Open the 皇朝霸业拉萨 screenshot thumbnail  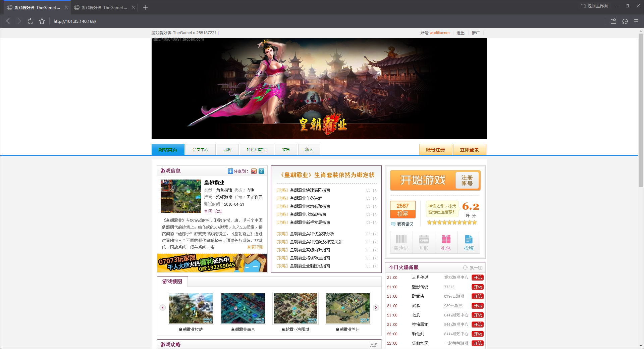191,308
